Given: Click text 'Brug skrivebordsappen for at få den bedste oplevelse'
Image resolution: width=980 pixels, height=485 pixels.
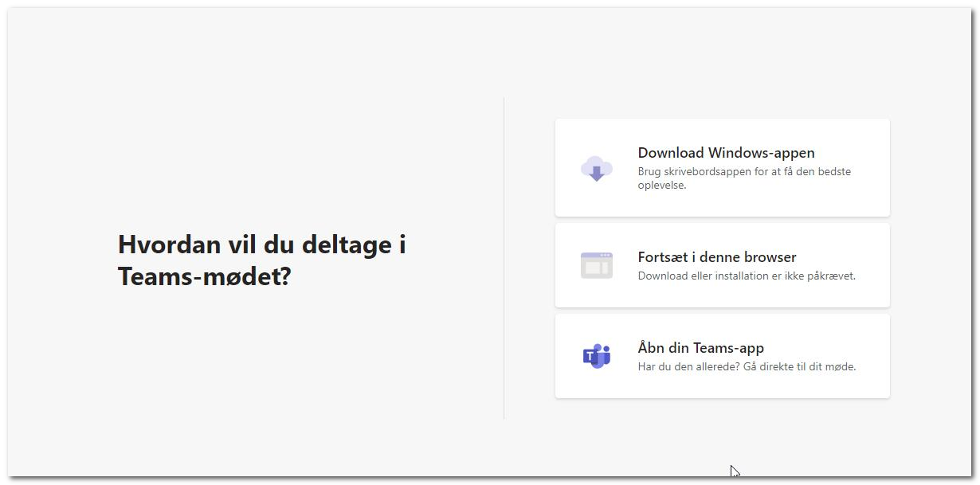Looking at the screenshot, I should tap(744, 178).
